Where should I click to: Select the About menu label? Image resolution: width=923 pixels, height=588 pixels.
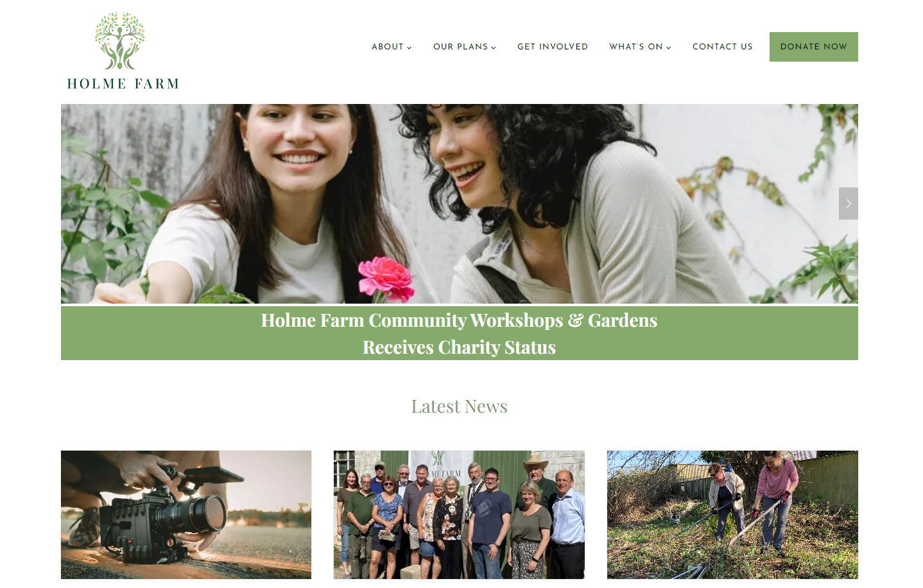pos(388,47)
